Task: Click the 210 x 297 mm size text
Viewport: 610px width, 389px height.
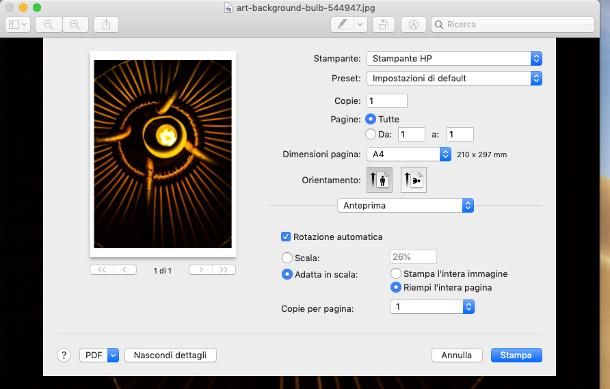Action: [x=482, y=154]
